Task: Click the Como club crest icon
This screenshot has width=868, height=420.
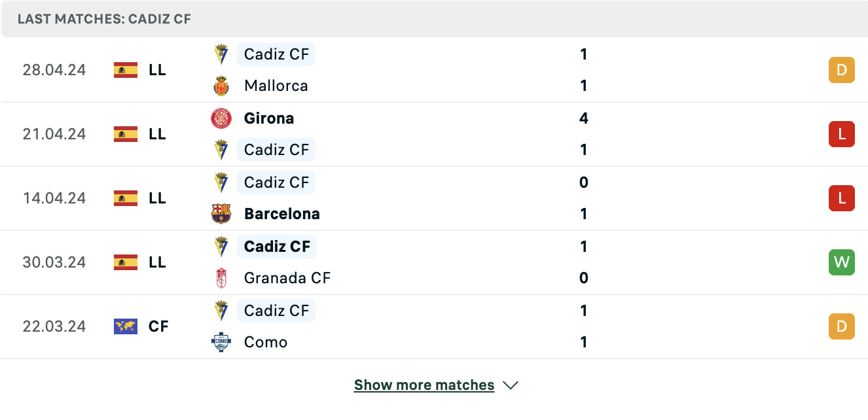Action: [x=221, y=342]
